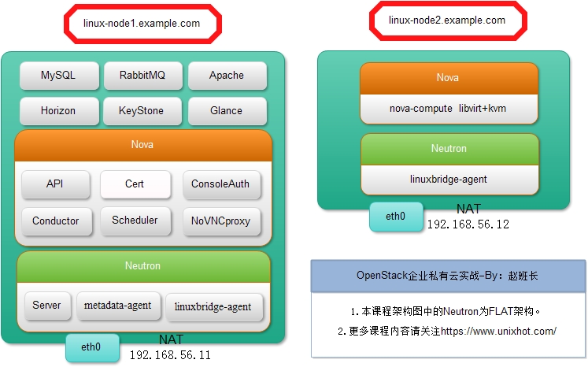Screen dimensions: 588x367
Task: Click the Apache component box
Action: [x=227, y=76]
